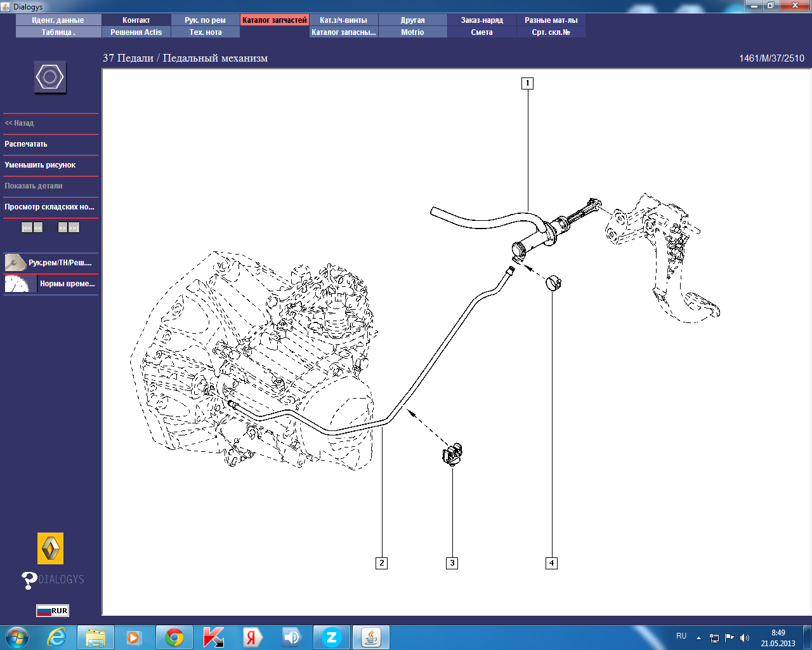The width and height of the screenshot is (812, 650).
Task: Click the speaker app taskbar icon
Action: pos(292,637)
